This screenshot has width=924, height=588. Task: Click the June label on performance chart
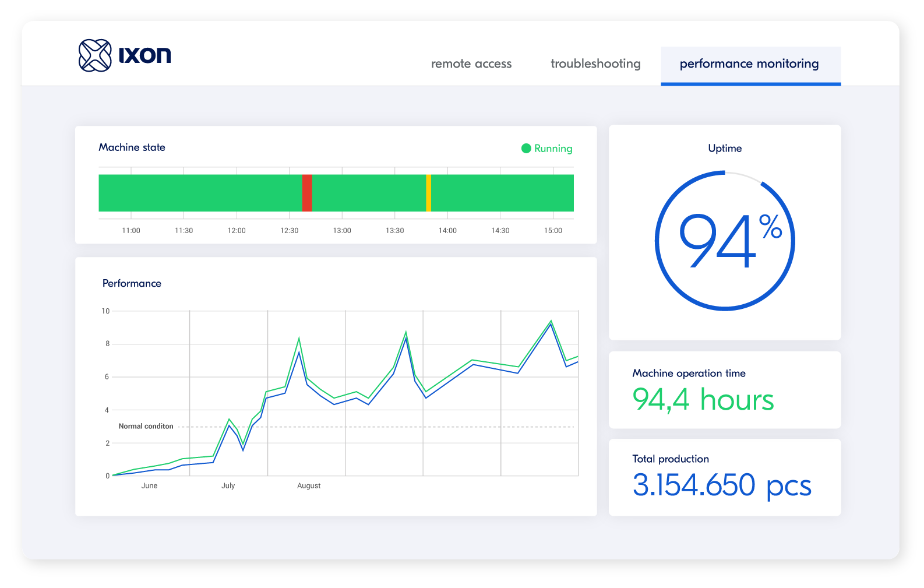pos(149,485)
